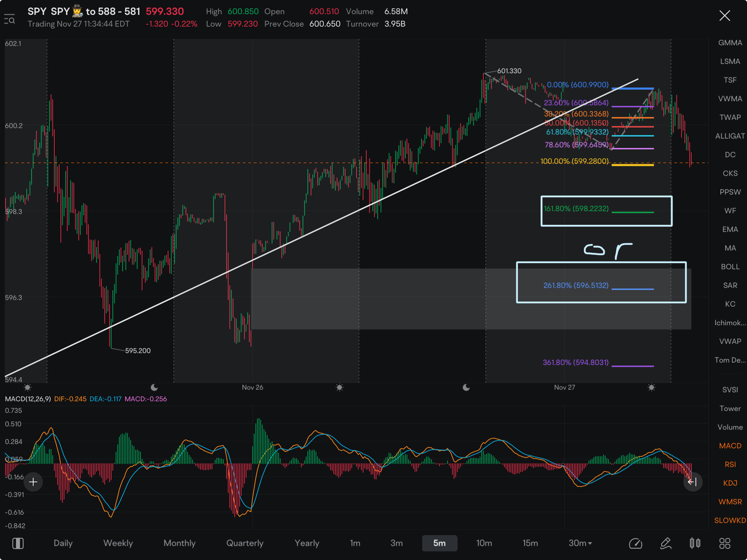This screenshot has height=560, width=747.
Task: Open the quick speed gauge tool
Action: 635,543
